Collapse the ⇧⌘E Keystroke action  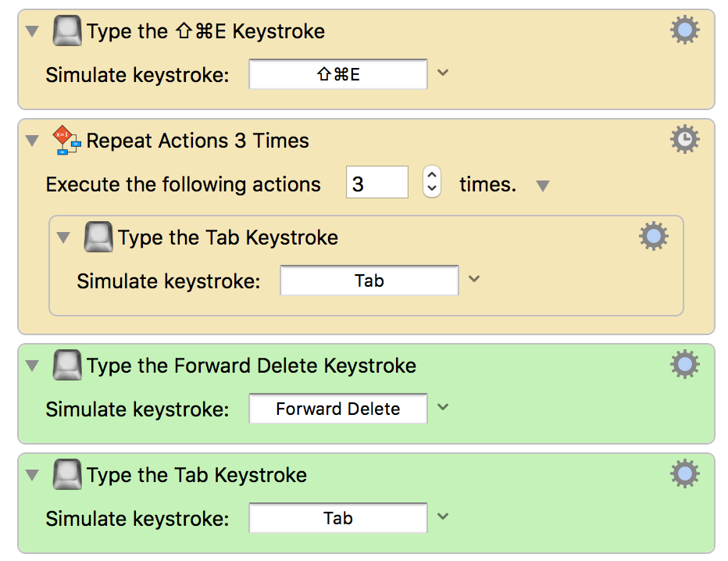click(32, 31)
